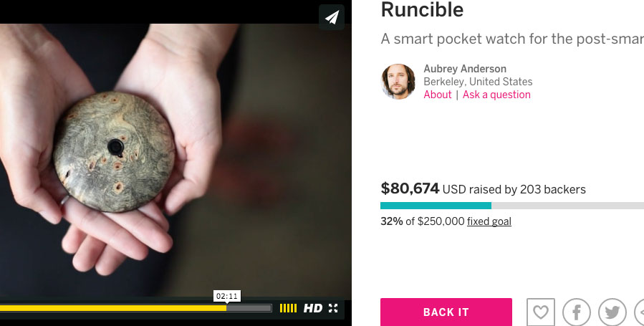Share campaign on Facebook
Screen dimensions: 644x326
[x=577, y=312]
